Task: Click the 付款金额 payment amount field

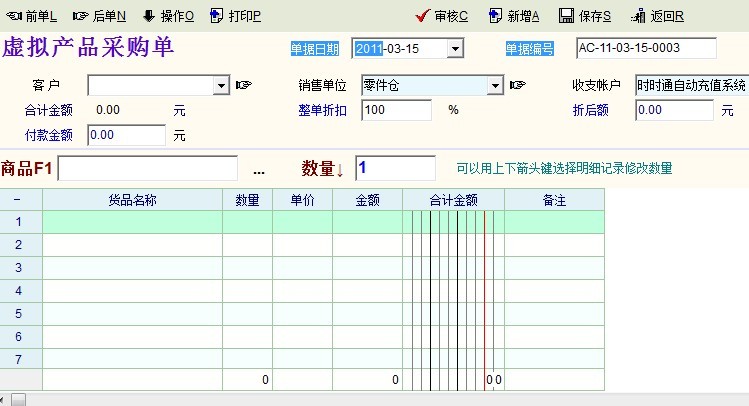Action: pos(126,134)
